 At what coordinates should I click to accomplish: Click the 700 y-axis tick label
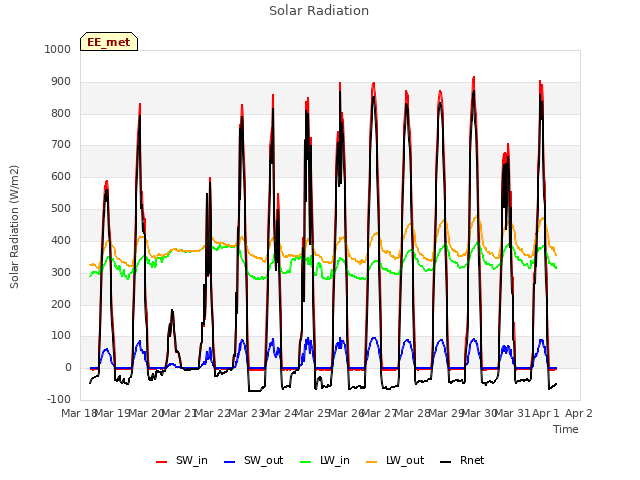pyautogui.click(x=61, y=145)
